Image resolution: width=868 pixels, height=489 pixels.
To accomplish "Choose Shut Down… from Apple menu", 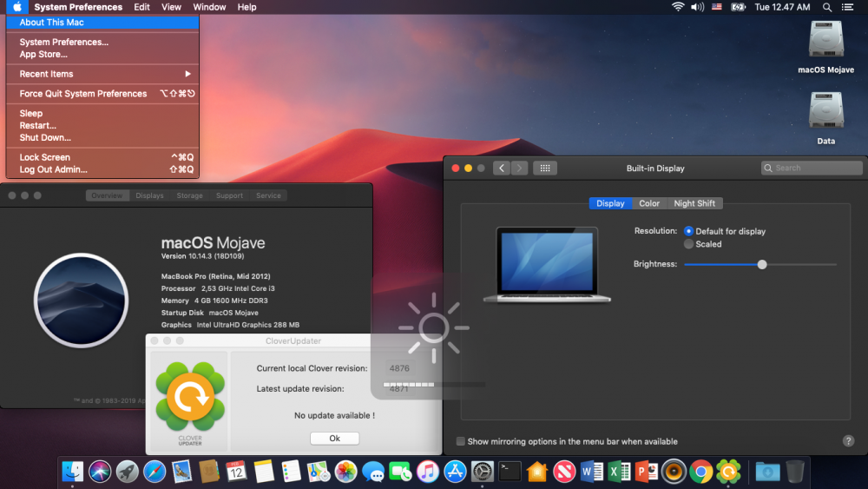I will click(x=102, y=137).
